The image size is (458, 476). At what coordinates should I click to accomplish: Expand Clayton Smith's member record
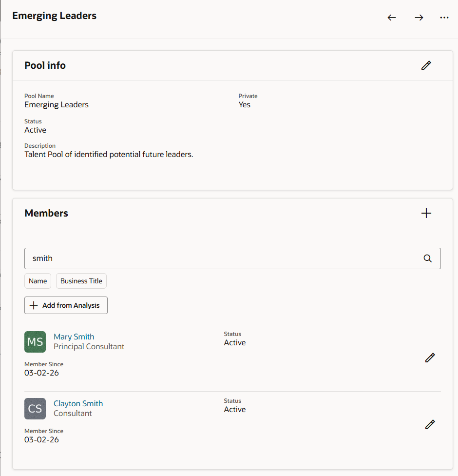[x=78, y=403]
